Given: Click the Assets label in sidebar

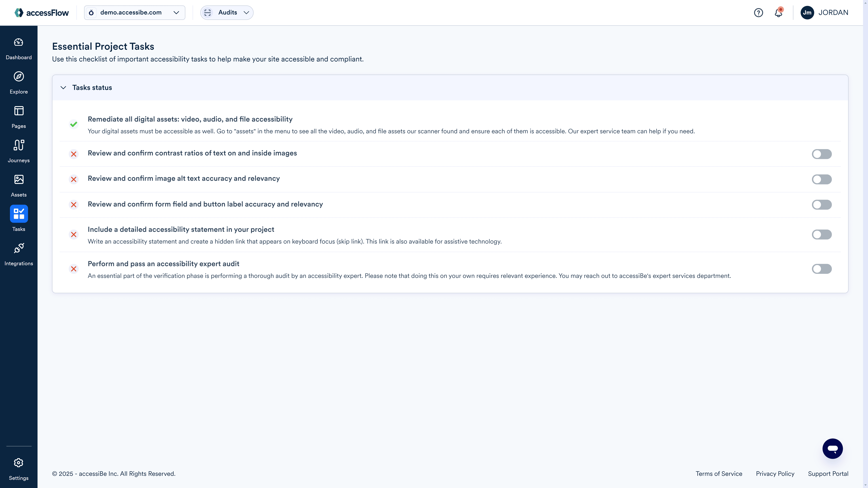Looking at the screenshot, I should tap(19, 195).
